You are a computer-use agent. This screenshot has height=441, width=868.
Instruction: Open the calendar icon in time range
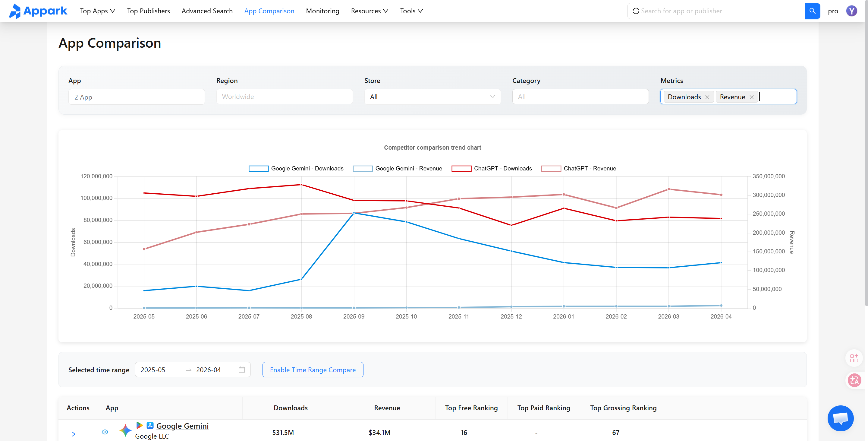pos(242,370)
